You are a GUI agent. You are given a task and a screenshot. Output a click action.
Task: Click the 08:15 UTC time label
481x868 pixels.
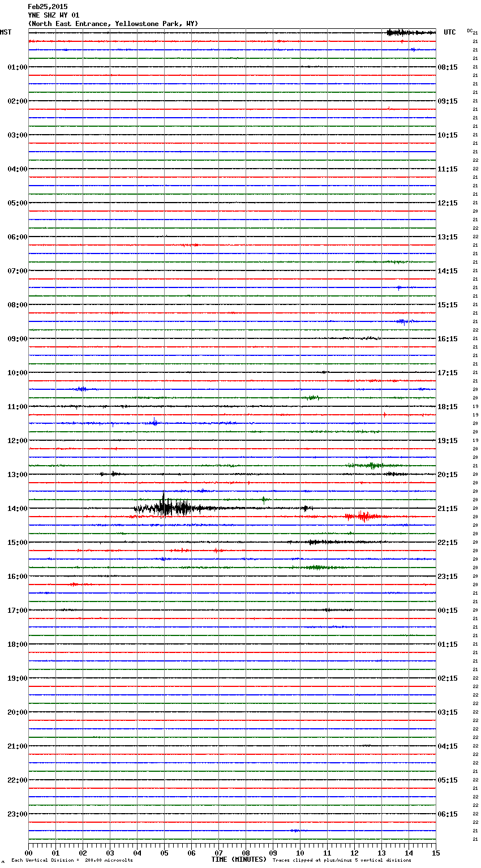(448, 67)
